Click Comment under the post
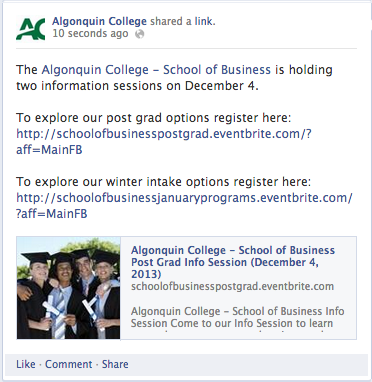 pyautogui.click(x=69, y=364)
